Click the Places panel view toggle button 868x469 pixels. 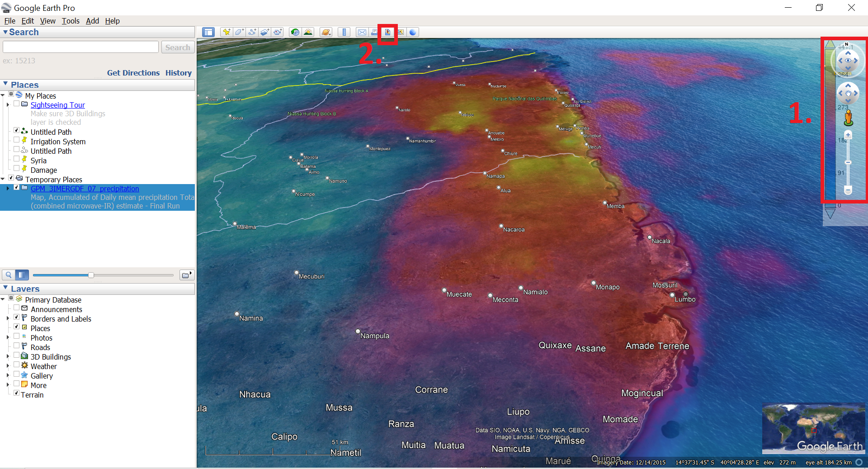coord(22,275)
